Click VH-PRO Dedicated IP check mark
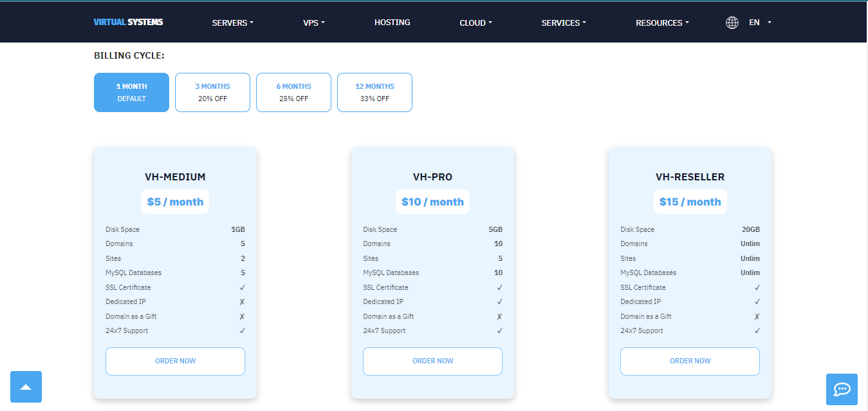Viewport: 868px width, 411px height. pyautogui.click(x=499, y=301)
